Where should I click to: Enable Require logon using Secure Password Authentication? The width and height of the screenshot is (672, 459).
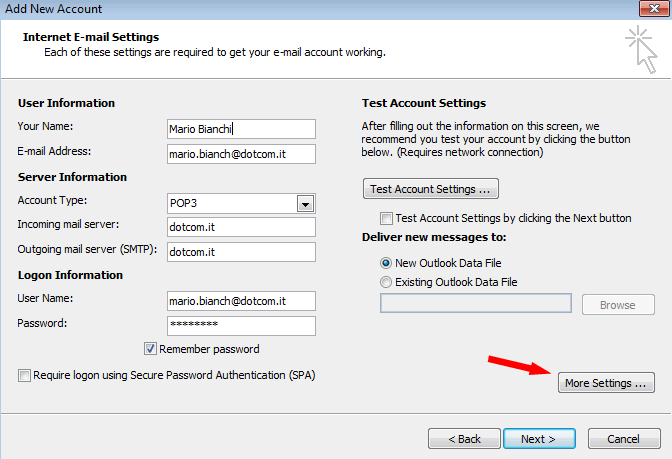point(24,375)
